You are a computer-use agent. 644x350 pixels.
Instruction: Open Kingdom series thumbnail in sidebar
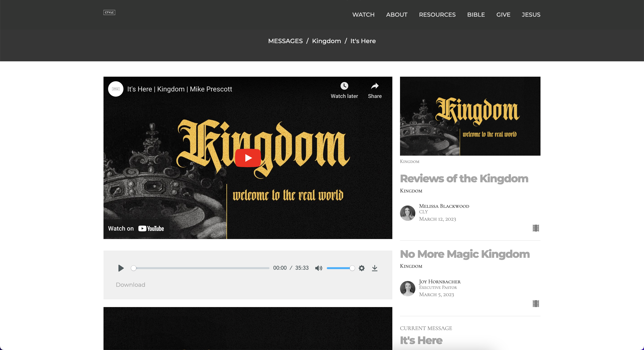coord(470,116)
